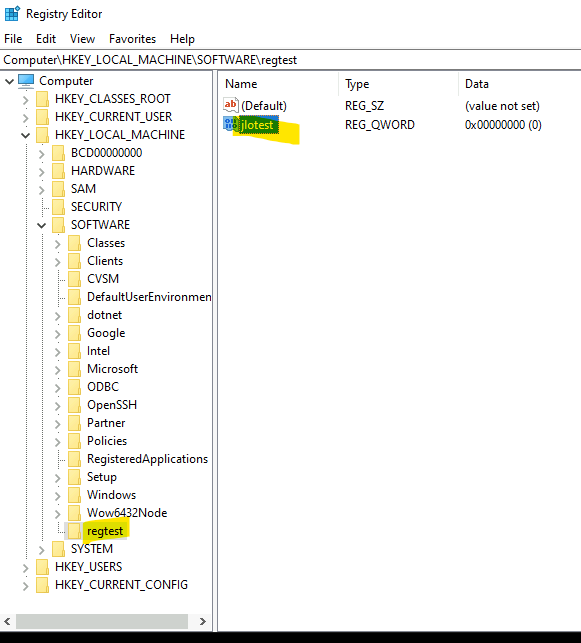Sort values by the Type column
Screen dimensions: 581x643
[398, 84]
